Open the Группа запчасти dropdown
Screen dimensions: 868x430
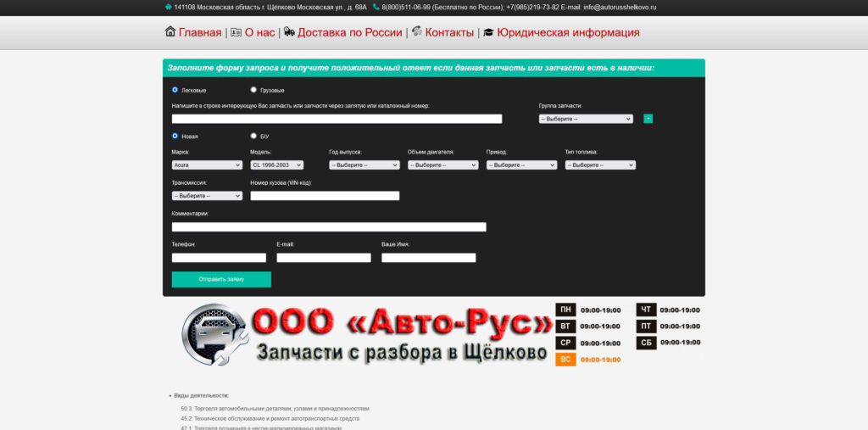[x=586, y=119]
